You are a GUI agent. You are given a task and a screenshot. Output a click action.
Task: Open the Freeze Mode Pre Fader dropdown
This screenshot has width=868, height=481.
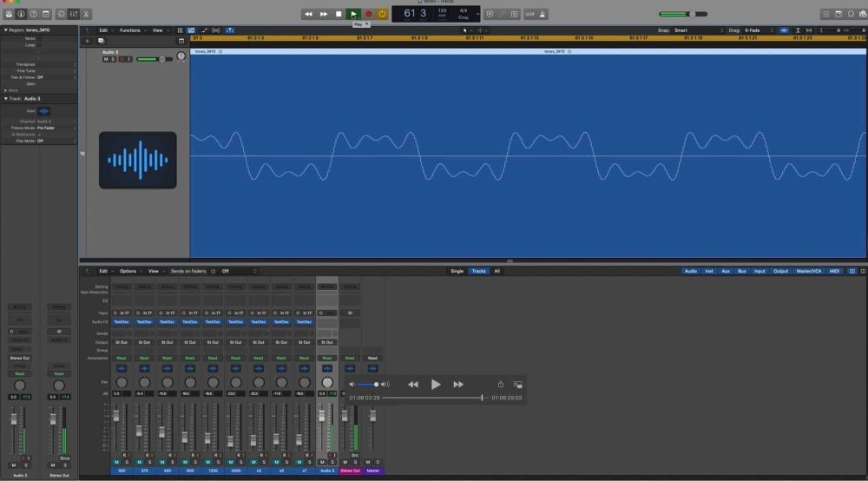point(56,128)
